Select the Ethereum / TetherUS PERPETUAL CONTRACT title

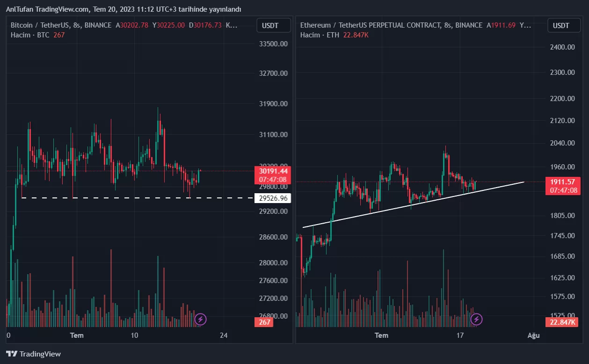click(391, 25)
